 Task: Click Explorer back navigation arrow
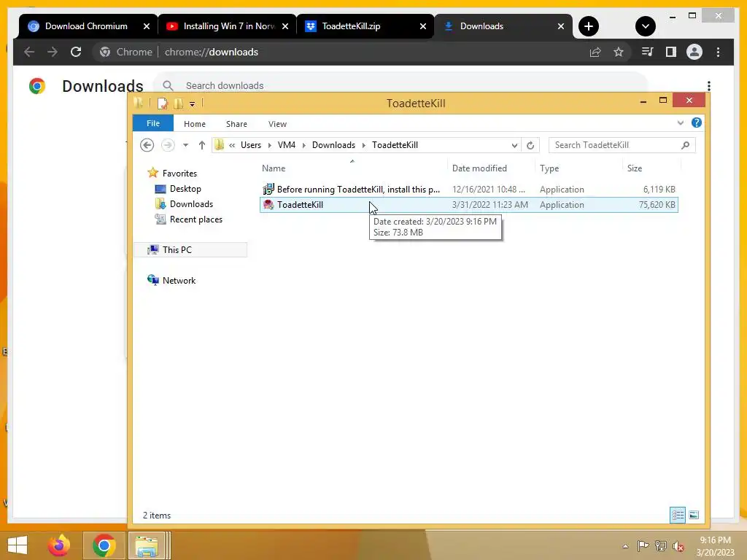click(x=147, y=145)
